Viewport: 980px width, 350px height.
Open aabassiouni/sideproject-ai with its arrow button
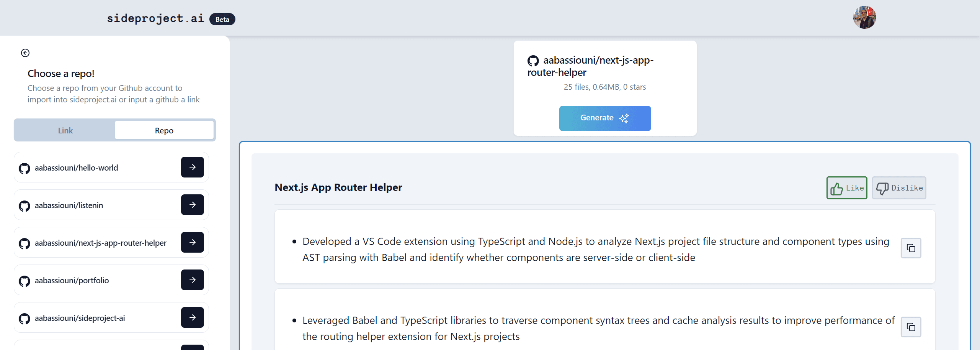[x=193, y=317]
